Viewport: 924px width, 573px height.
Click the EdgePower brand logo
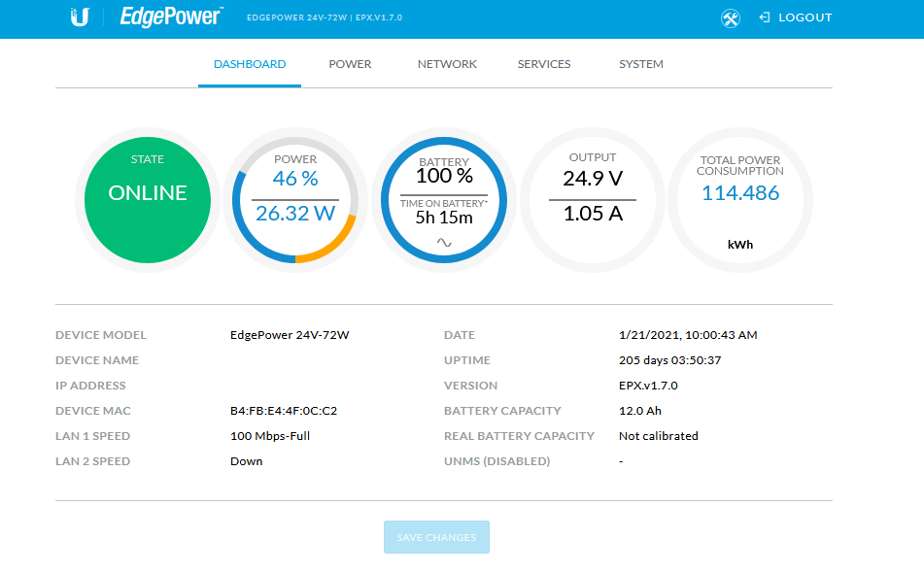(171, 17)
